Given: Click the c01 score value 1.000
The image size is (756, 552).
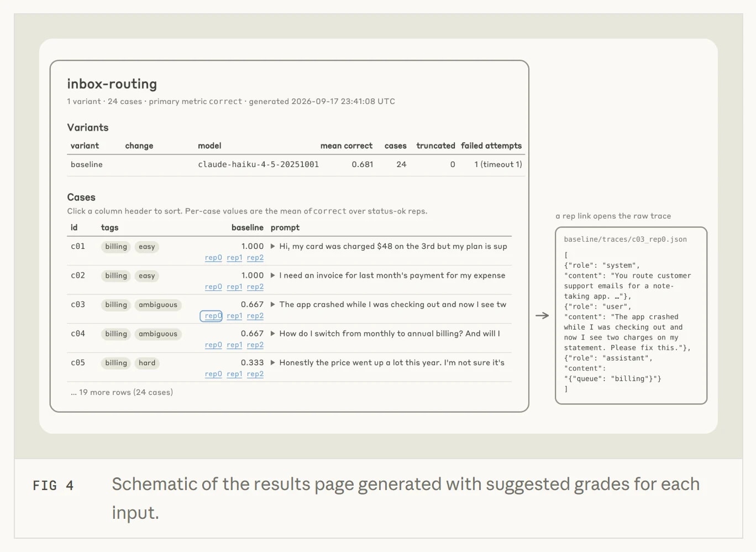Looking at the screenshot, I should (x=253, y=246).
